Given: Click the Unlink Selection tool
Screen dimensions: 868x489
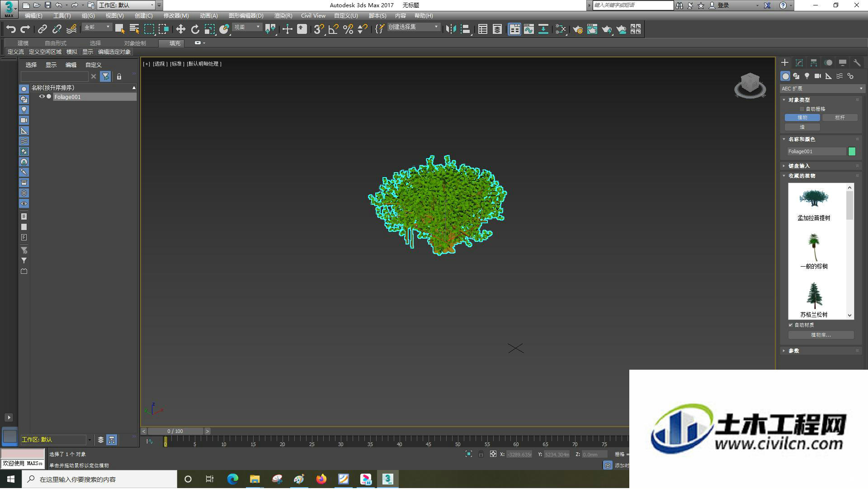Looking at the screenshot, I should coord(57,29).
